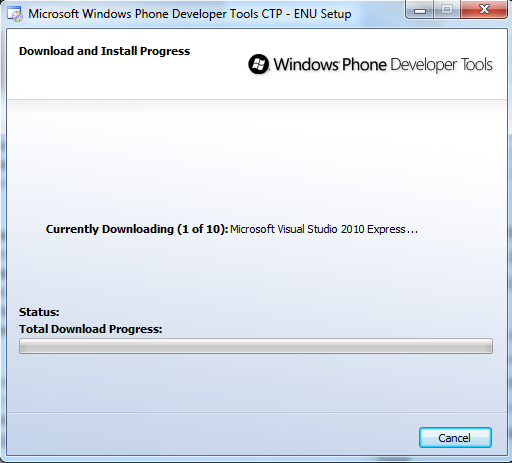Click the '(1 of 10)' download counter

click(x=203, y=229)
